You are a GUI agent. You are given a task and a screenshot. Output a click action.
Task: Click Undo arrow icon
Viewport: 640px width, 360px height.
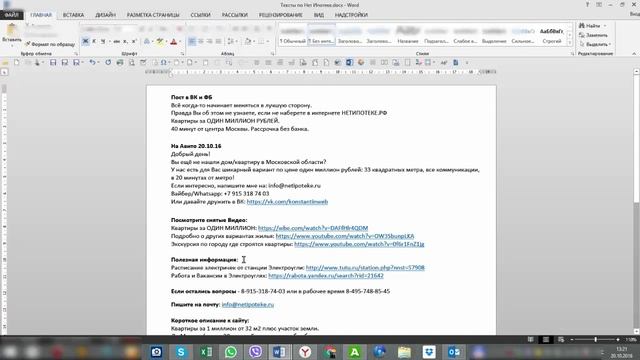(x=92, y=62)
